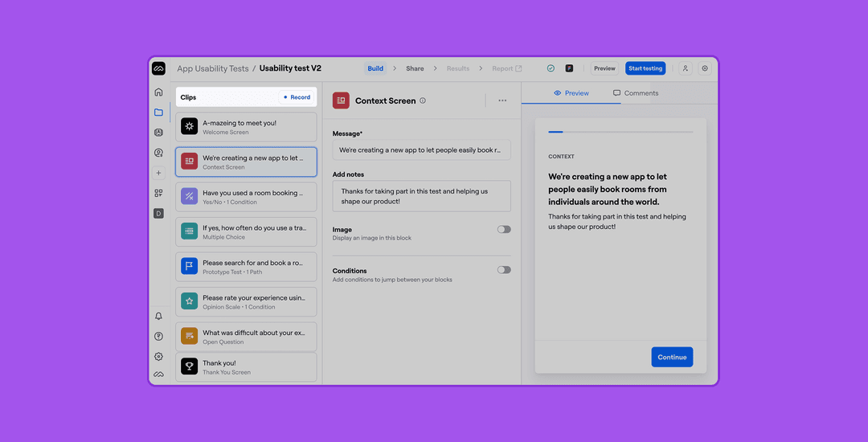The image size is (868, 442).
Task: Click the Add notes text area
Action: pyautogui.click(x=421, y=196)
